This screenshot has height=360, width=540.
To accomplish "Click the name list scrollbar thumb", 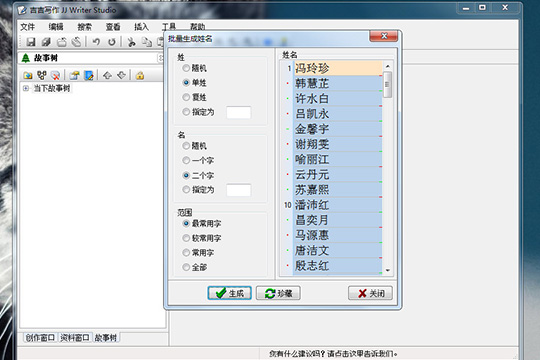I will 387,84.
